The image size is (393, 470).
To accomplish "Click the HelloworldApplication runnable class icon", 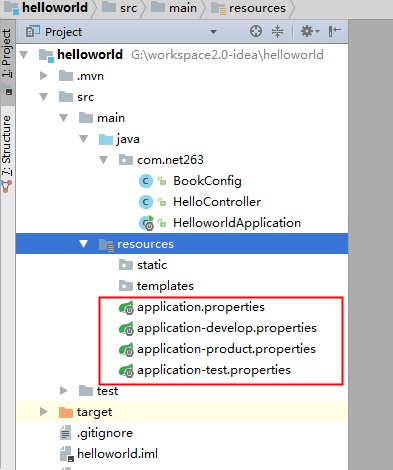I will (147, 223).
